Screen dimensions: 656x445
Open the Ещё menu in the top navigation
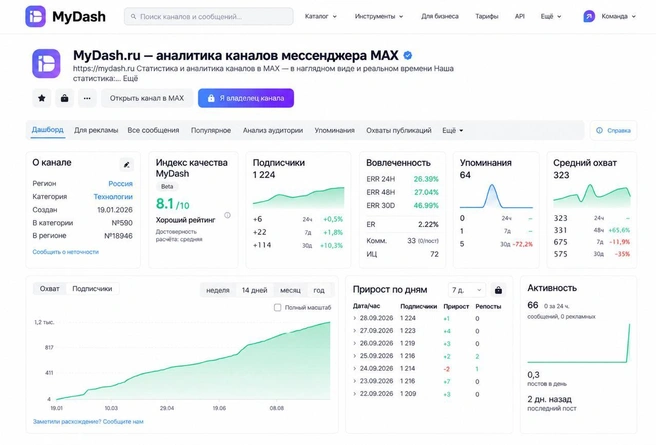(x=551, y=16)
